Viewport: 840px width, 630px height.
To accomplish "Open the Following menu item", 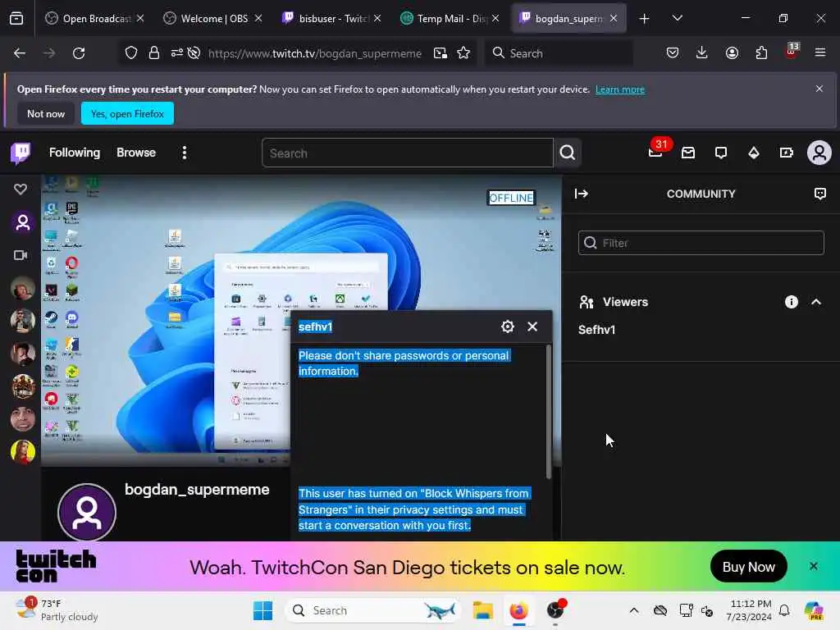I will pos(75,153).
